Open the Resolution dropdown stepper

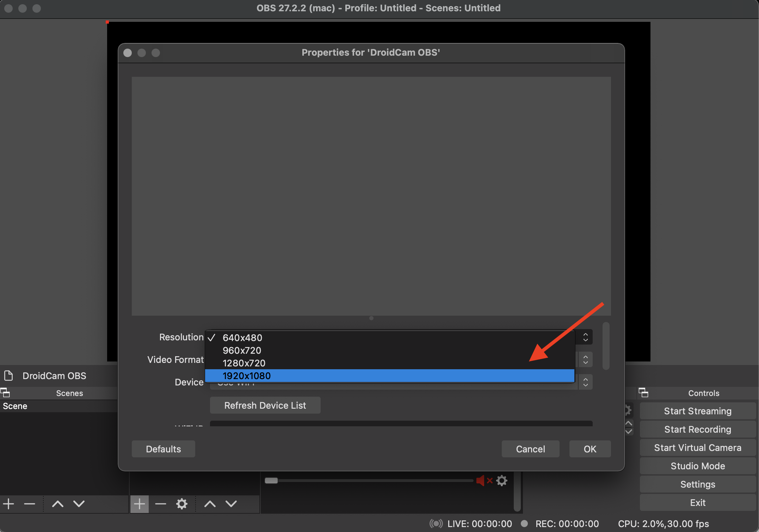[x=585, y=337]
